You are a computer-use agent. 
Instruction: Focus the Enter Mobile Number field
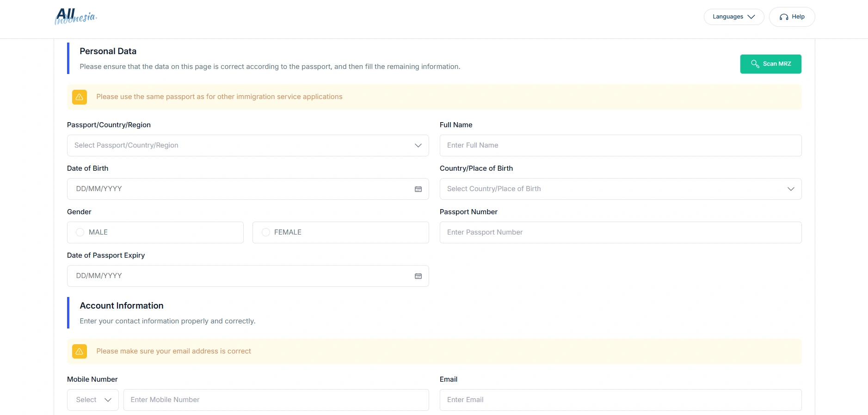276,400
